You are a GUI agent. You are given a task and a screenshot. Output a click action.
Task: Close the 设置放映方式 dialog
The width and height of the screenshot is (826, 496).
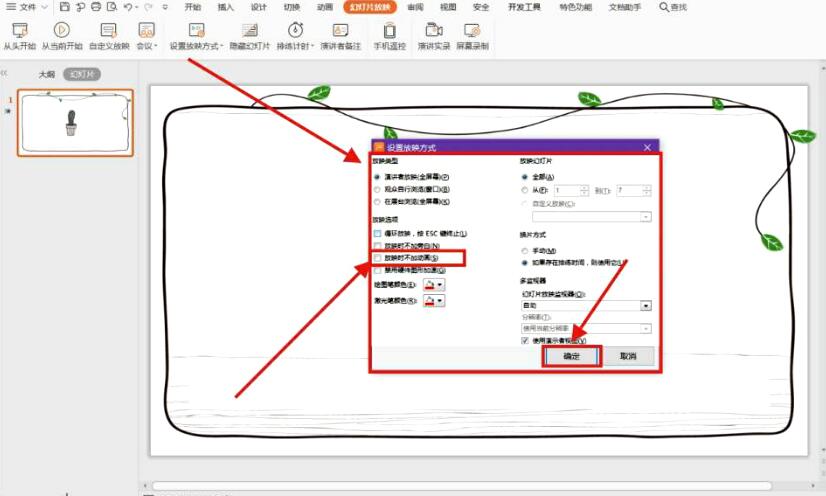click(x=647, y=147)
